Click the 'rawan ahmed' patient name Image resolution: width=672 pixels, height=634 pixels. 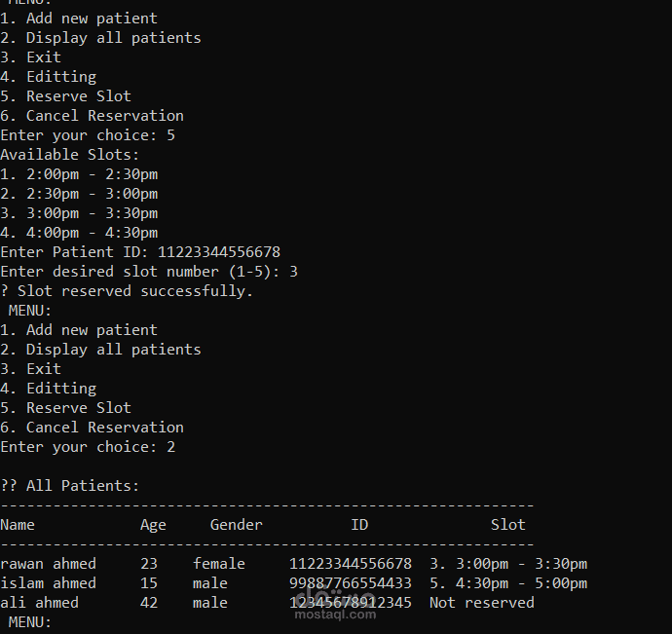pos(48,564)
